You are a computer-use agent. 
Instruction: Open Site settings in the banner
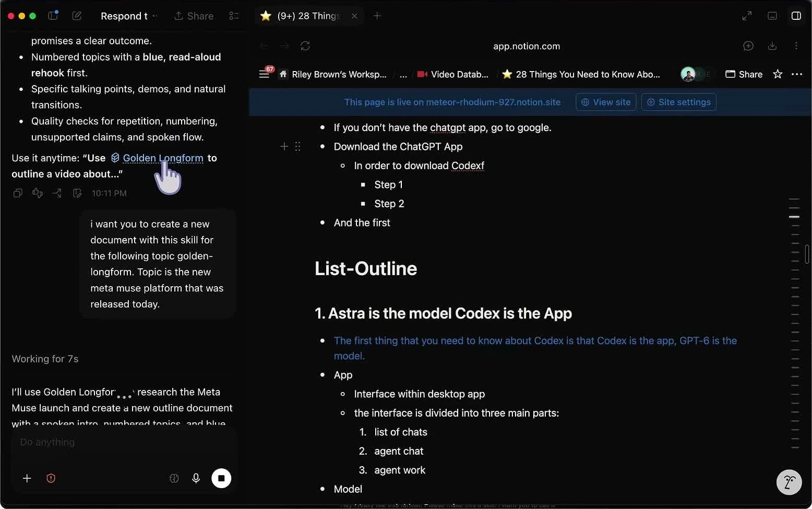(679, 102)
